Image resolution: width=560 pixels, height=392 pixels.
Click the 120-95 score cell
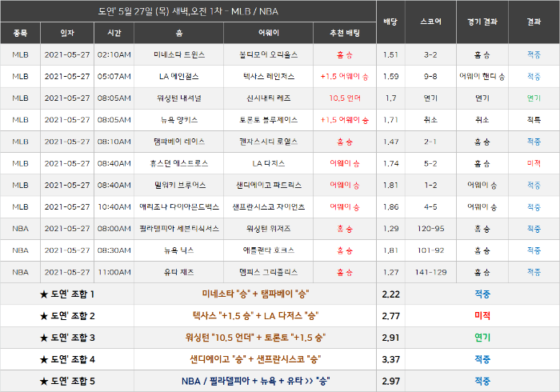(x=430, y=229)
